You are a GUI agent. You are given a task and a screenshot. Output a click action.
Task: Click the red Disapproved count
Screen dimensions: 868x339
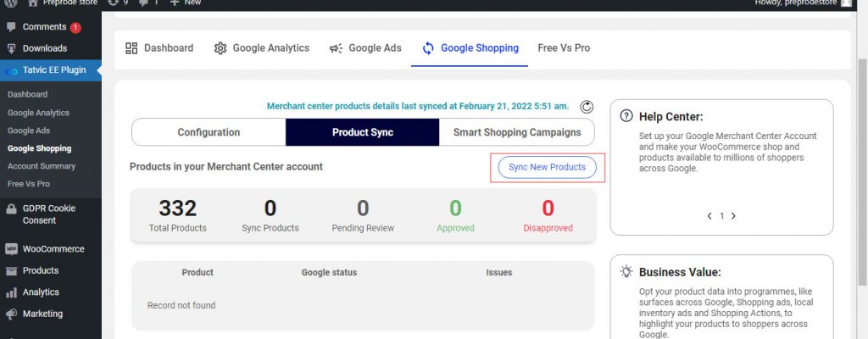[x=548, y=208]
